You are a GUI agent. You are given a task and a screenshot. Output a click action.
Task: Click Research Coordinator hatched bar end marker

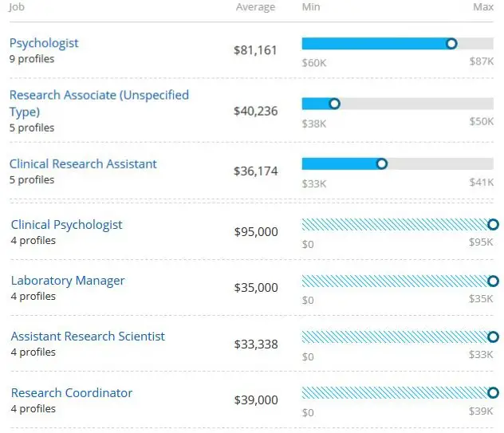tap(493, 392)
